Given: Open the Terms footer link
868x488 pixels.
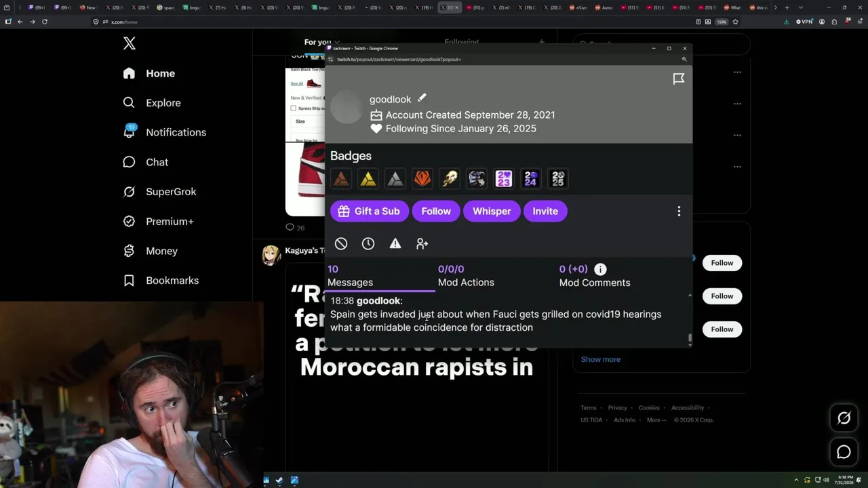Looking at the screenshot, I should pos(589,407).
